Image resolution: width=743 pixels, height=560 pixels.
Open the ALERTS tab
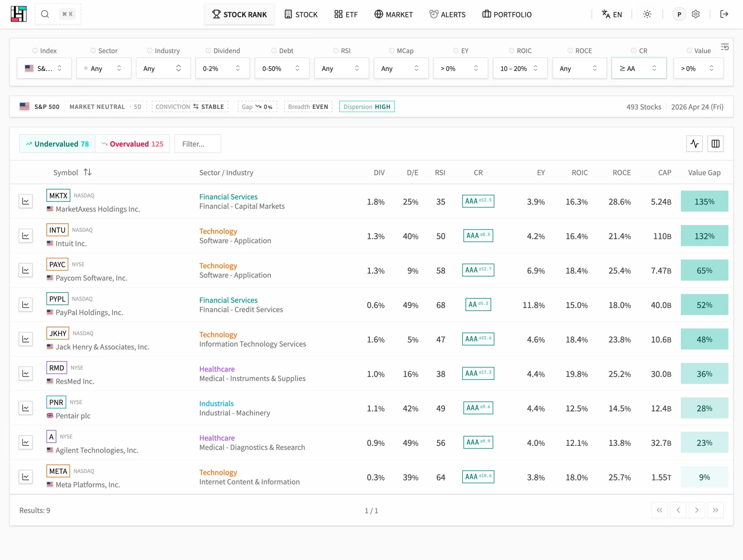[x=447, y=14]
